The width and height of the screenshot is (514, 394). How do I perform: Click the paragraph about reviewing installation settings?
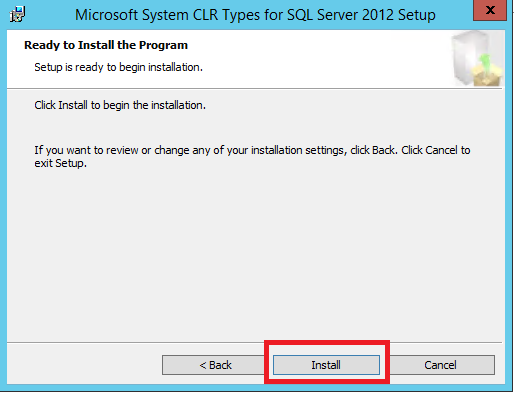click(x=252, y=157)
